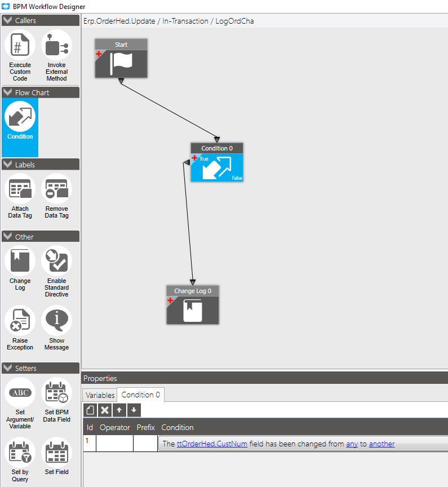The height and width of the screenshot is (487, 448).
Task: Collapse the Labels section
Action: coord(7,164)
